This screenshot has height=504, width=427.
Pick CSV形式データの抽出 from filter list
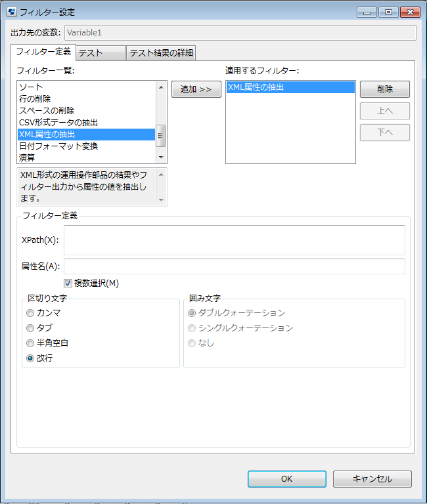pyautogui.click(x=86, y=123)
